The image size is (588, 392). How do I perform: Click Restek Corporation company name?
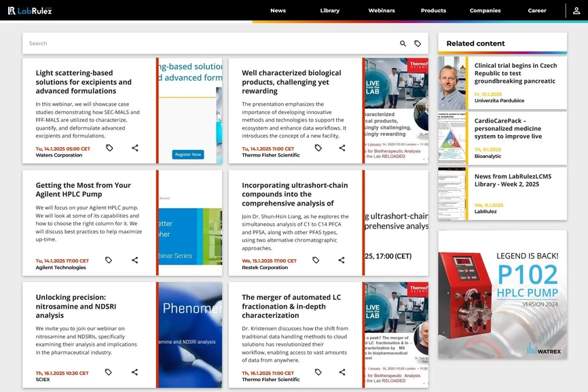click(265, 267)
